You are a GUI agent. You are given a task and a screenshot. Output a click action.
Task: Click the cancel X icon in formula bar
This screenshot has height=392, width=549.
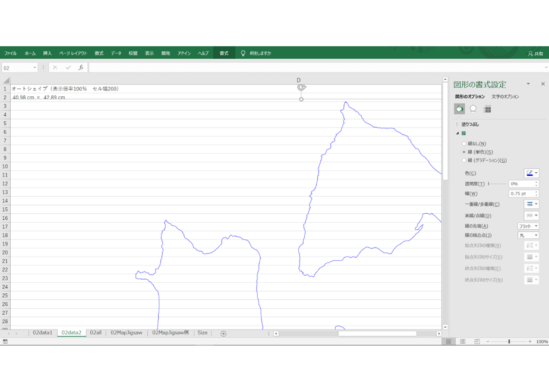(55, 68)
